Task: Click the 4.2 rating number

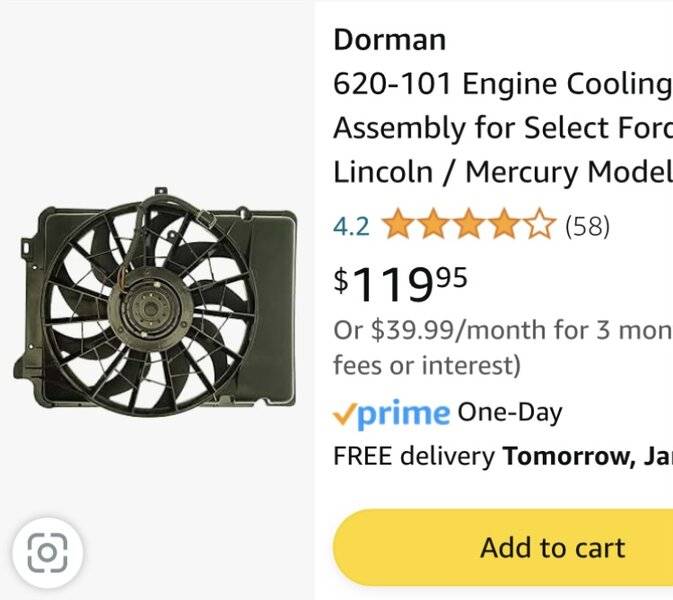Action: [x=351, y=226]
